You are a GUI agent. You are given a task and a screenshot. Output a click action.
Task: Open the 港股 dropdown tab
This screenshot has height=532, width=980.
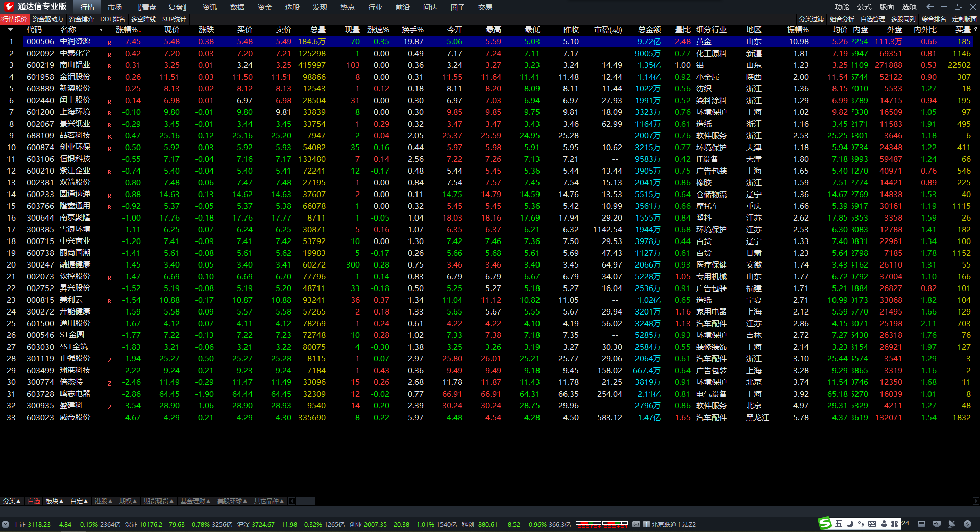click(x=104, y=501)
